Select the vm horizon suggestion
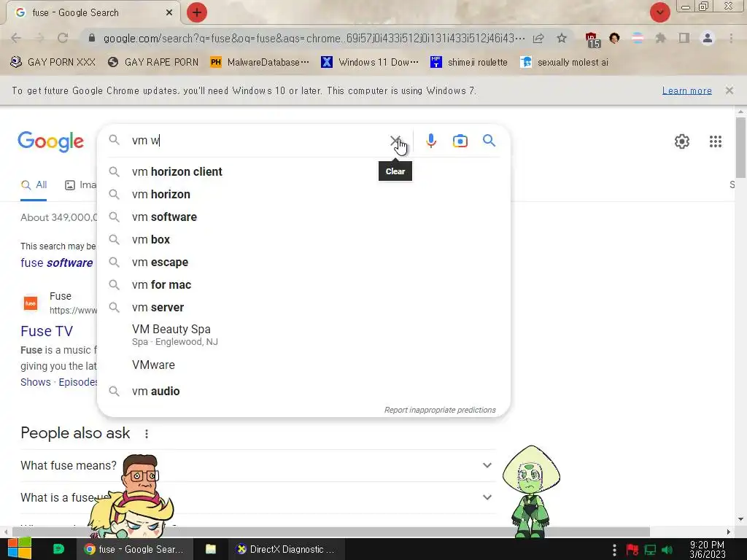This screenshot has width=747, height=560. point(303,194)
